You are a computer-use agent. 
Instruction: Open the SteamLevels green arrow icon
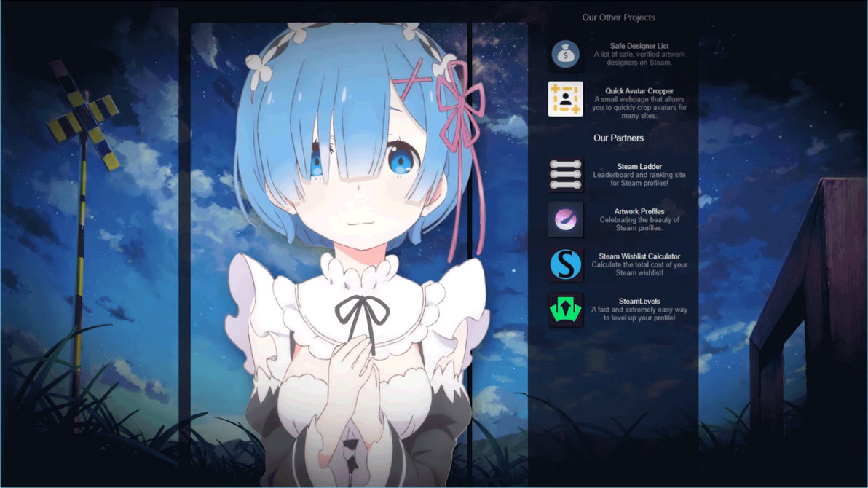[566, 309]
